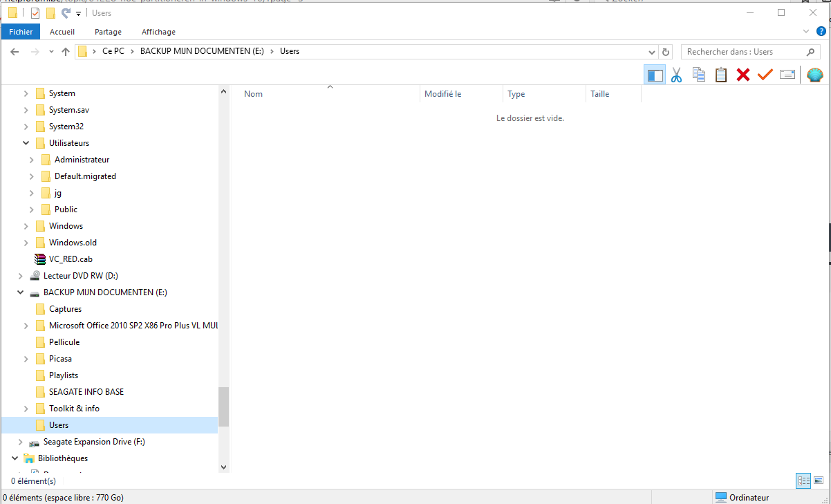This screenshot has height=504, width=831.
Task: Switch to the Partage tab
Action: pyautogui.click(x=108, y=32)
